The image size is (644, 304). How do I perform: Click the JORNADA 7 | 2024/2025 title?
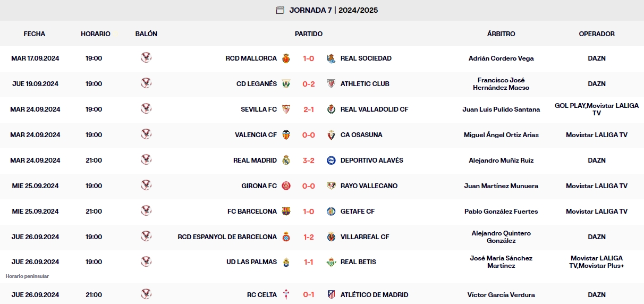coord(334,10)
